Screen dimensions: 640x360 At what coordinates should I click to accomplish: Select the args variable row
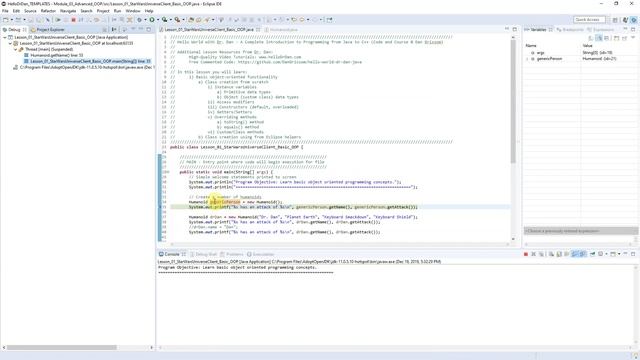click(x=581, y=53)
